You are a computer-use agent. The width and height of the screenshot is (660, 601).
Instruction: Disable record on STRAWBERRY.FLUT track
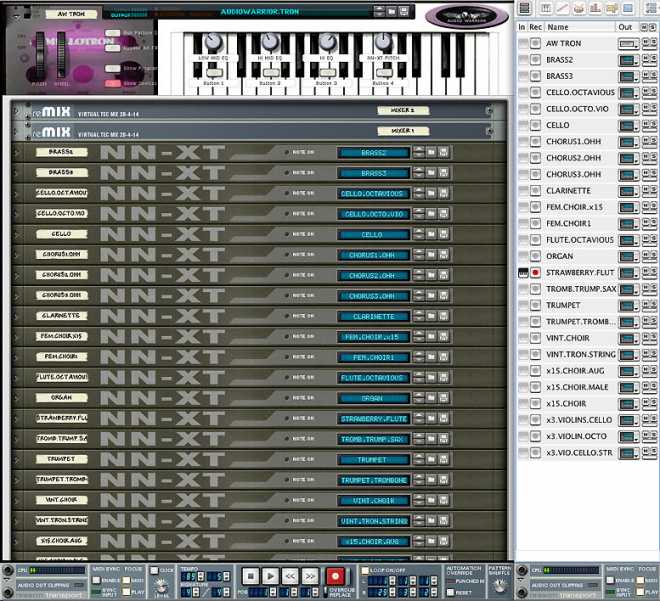coord(535,273)
